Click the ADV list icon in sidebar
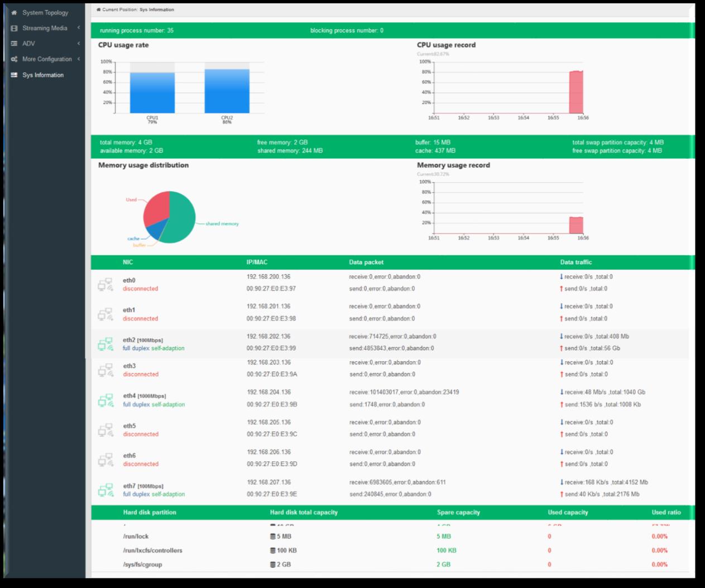Image resolution: width=705 pixels, height=588 pixels. pos(15,44)
